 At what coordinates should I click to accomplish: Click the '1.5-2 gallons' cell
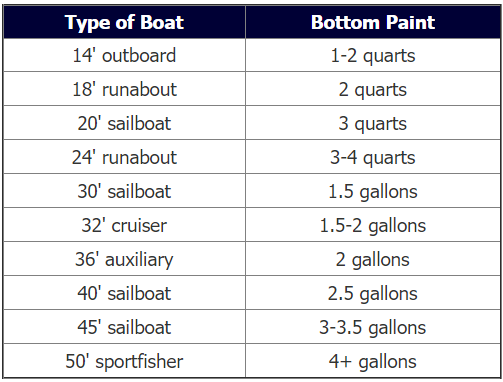coord(373,225)
